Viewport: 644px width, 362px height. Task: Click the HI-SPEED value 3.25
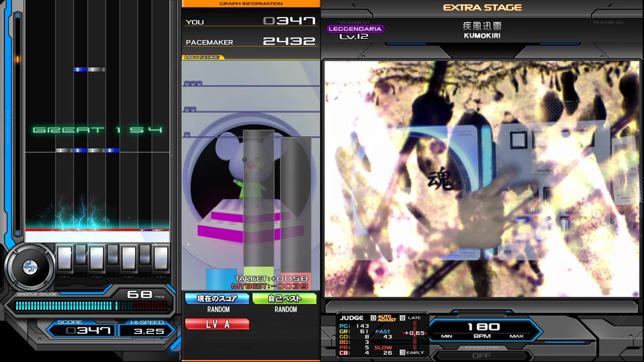[148, 330]
